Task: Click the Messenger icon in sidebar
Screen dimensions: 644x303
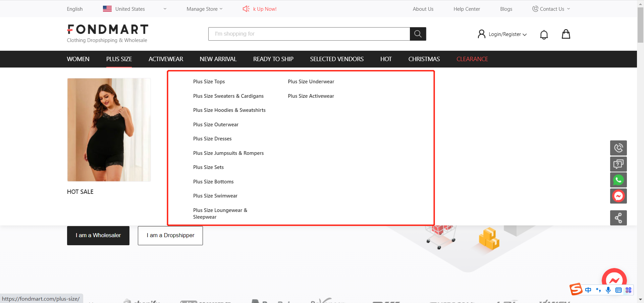Action: tap(618, 196)
